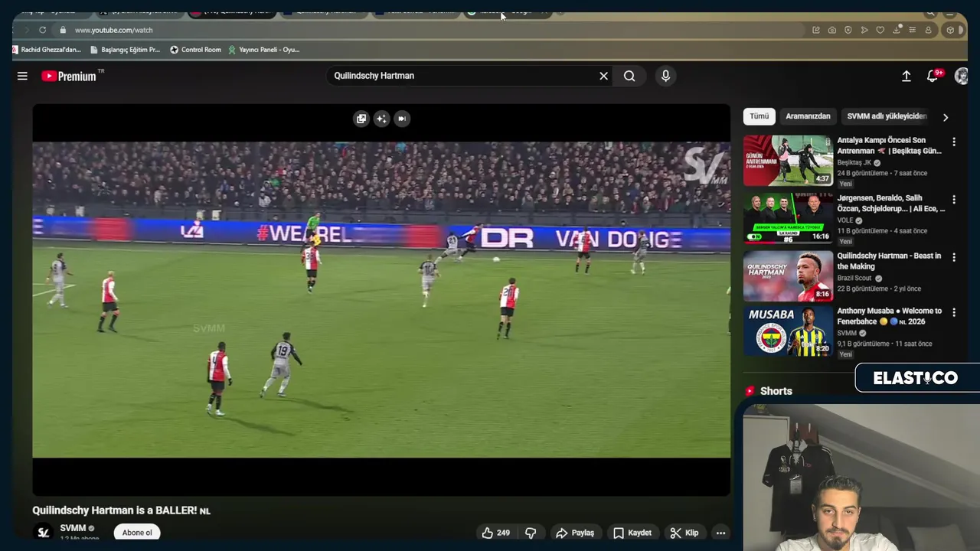The height and width of the screenshot is (551, 980).
Task: Open options for Antalya Kampı Öncesi video
Action: pos(954,142)
